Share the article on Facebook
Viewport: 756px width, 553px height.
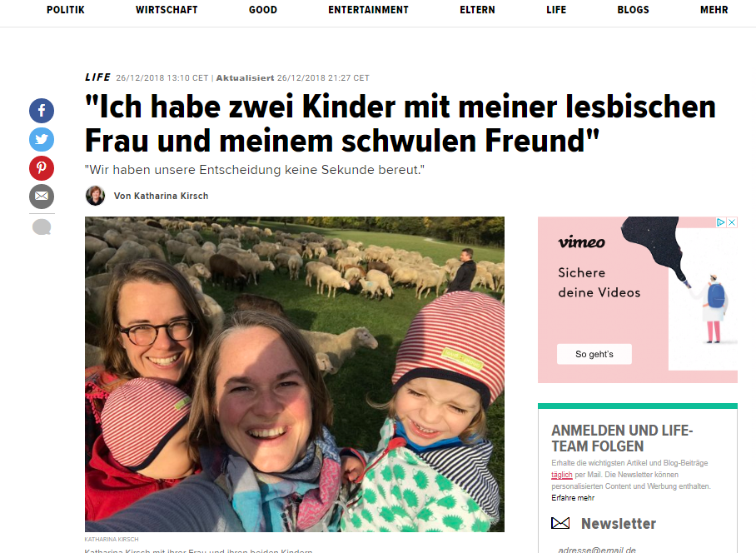[42, 111]
